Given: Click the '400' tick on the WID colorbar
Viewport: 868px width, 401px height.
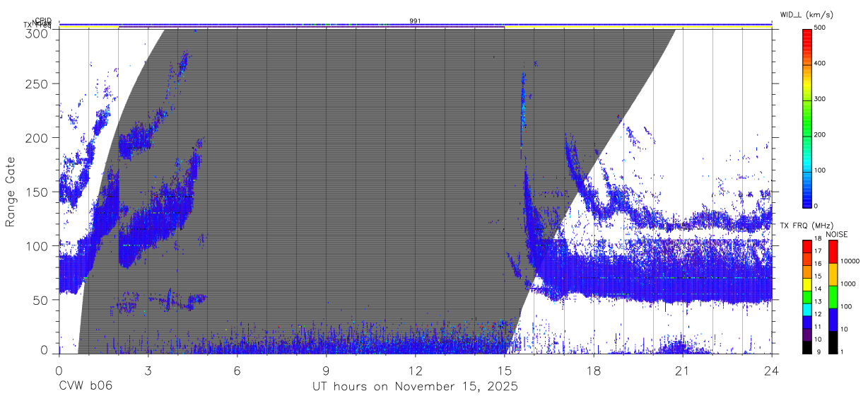Looking at the screenshot, I should (x=820, y=64).
